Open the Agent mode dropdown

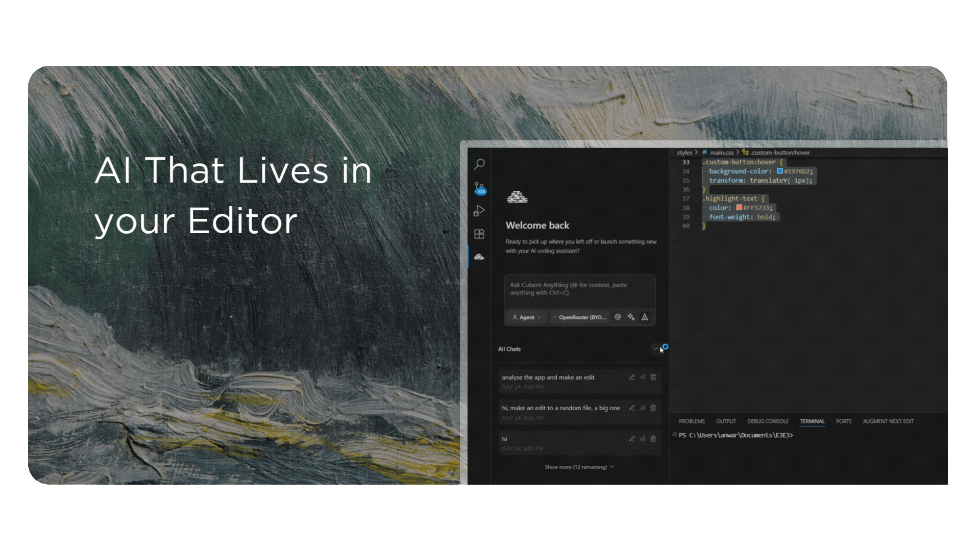526,317
